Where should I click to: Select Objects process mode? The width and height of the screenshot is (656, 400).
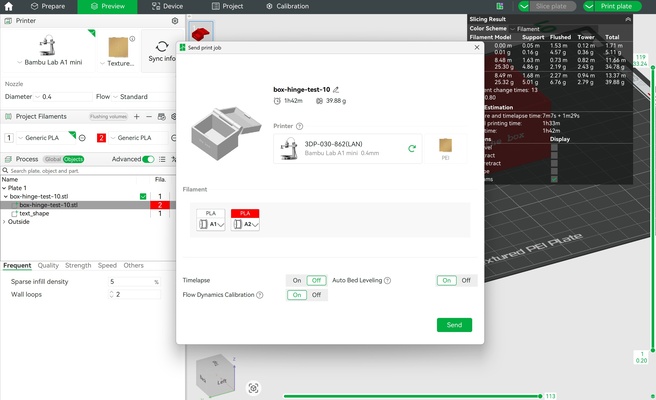(73, 159)
